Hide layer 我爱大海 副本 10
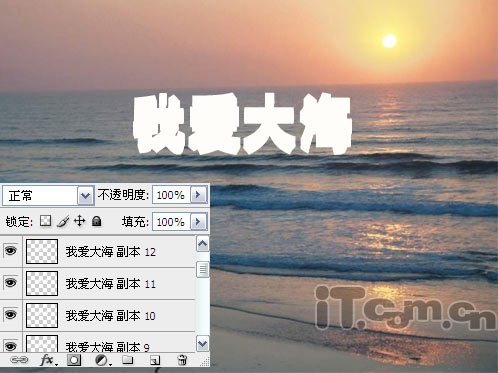498x373 pixels. [11, 315]
